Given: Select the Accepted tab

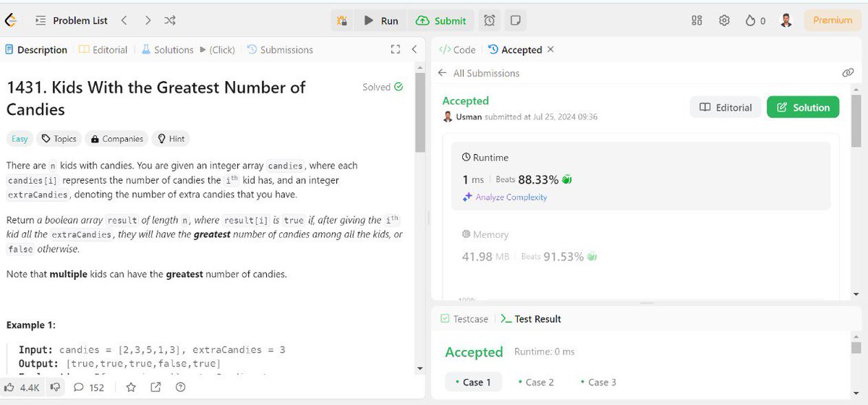Looking at the screenshot, I should tap(515, 50).
